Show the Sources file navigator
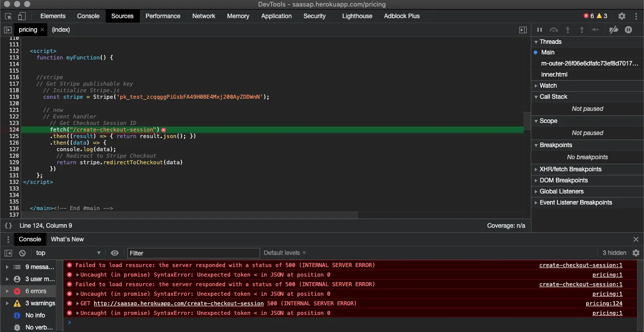Viewport: 644px width, 332px height. click(x=8, y=30)
